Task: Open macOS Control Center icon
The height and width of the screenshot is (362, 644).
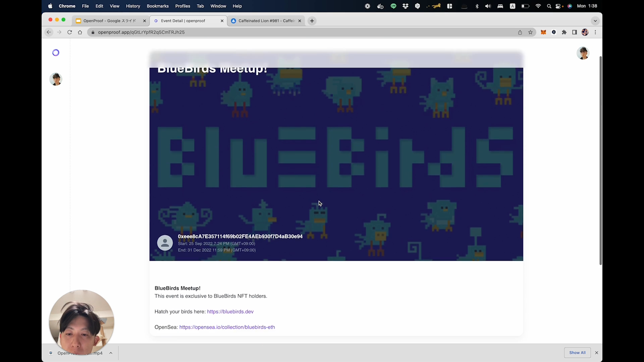Action: pos(559,6)
